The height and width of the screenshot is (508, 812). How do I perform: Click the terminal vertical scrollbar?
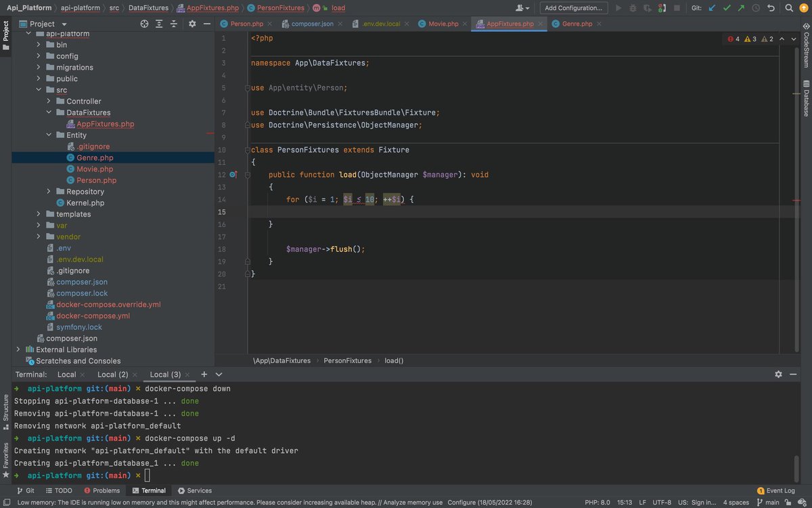pyautogui.click(x=796, y=467)
